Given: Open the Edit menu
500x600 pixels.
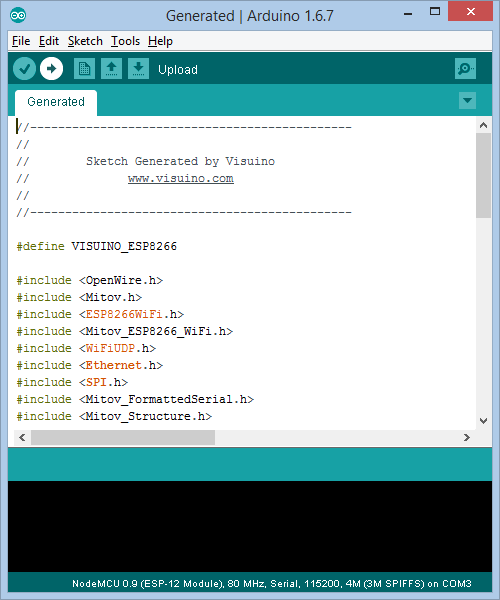Looking at the screenshot, I should point(49,41).
